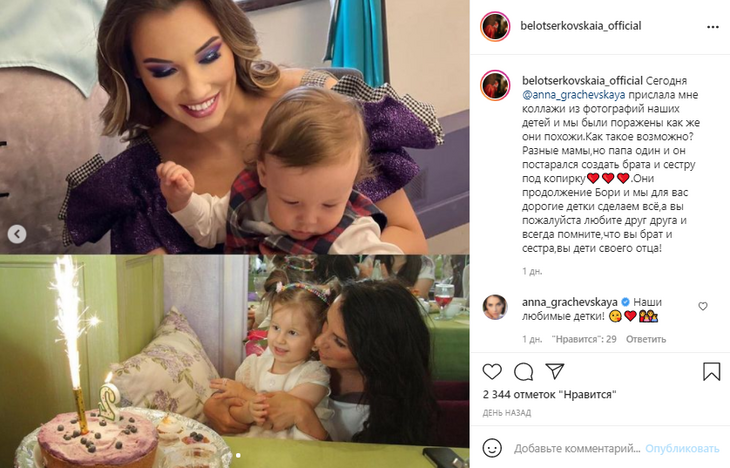Share post using paper plane icon
The image size is (730, 468).
pos(555,371)
